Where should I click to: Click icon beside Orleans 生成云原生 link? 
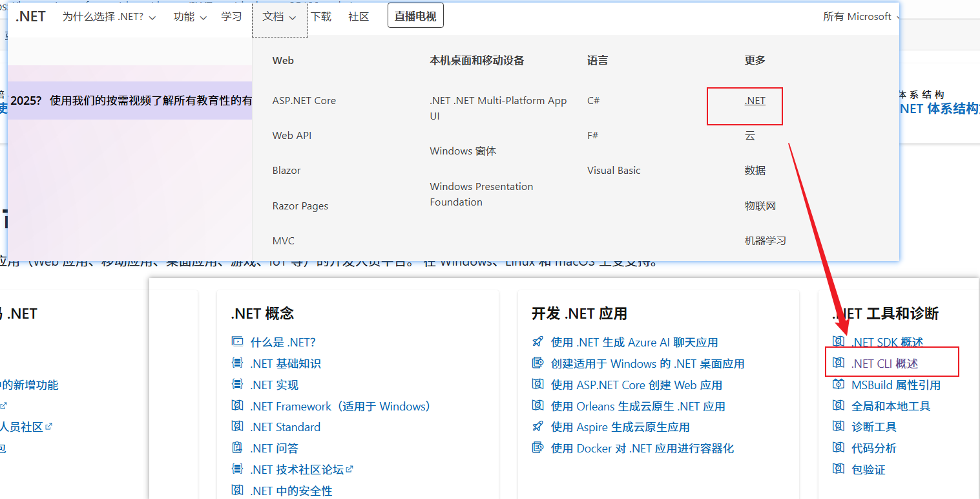coord(537,406)
